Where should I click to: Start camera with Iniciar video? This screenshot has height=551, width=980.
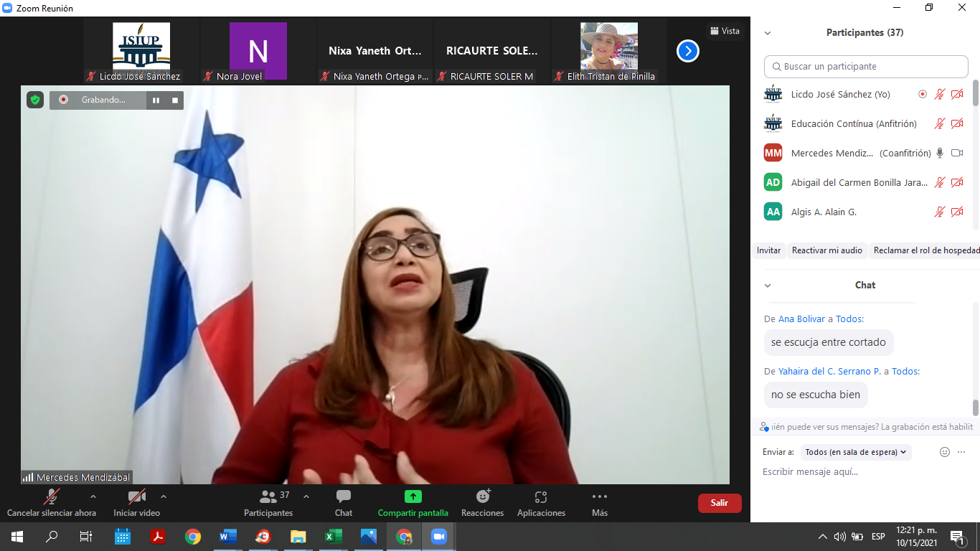[x=136, y=502]
